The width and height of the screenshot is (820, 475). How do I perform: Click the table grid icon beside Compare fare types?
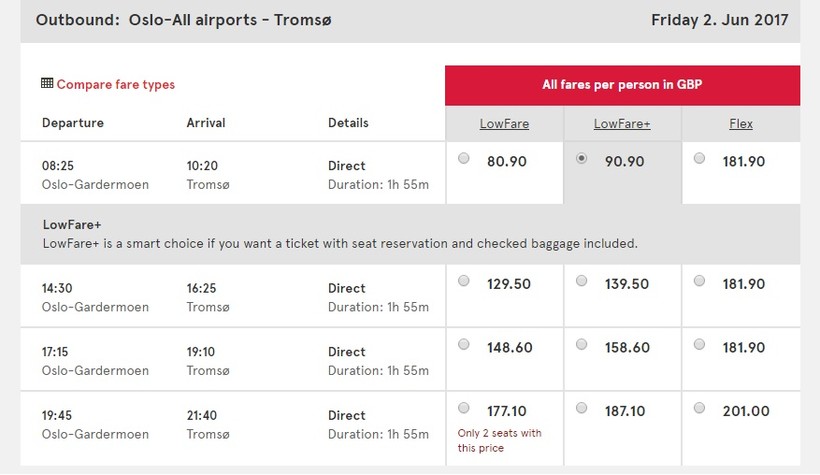click(x=47, y=84)
